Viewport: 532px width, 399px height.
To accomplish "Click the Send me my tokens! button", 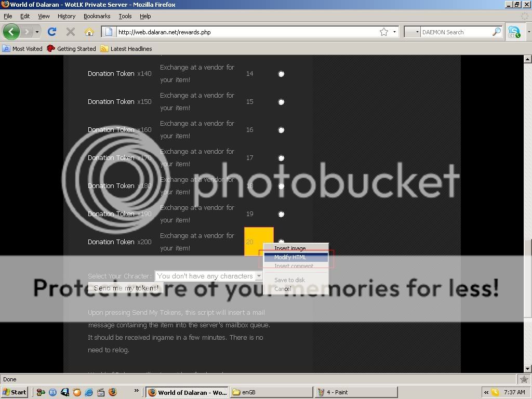I will 126,288.
